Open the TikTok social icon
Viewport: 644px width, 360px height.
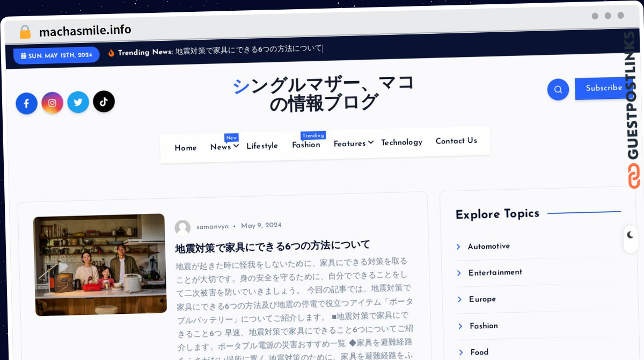104,101
